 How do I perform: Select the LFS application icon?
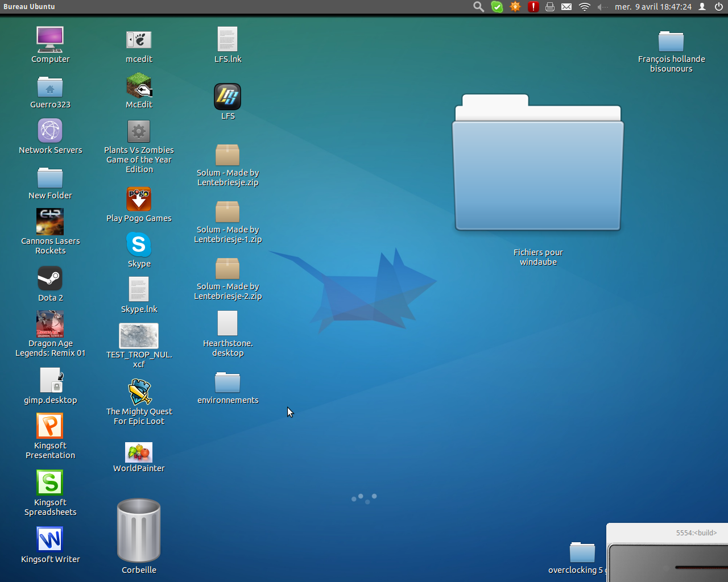click(227, 97)
